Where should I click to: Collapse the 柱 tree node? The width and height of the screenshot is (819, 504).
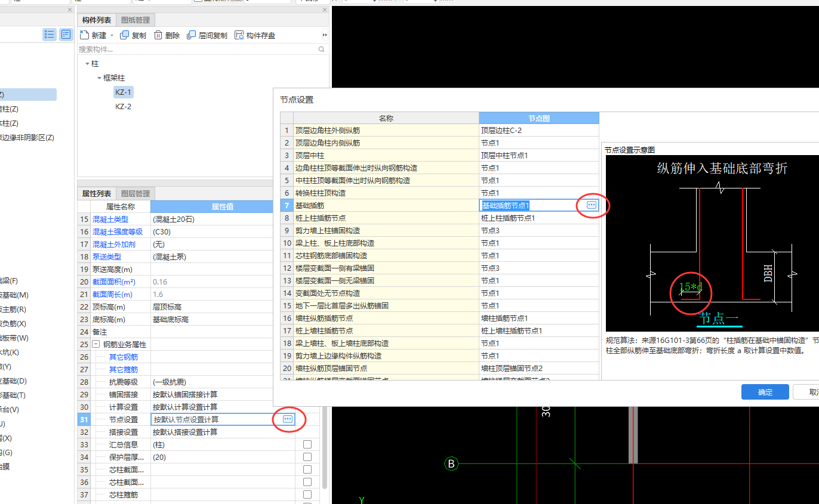[87, 64]
